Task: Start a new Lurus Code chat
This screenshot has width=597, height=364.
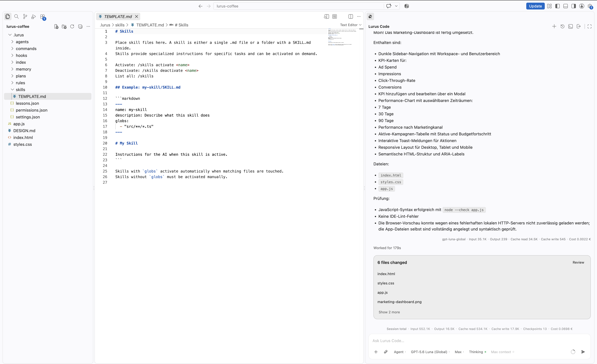Action: point(554,26)
